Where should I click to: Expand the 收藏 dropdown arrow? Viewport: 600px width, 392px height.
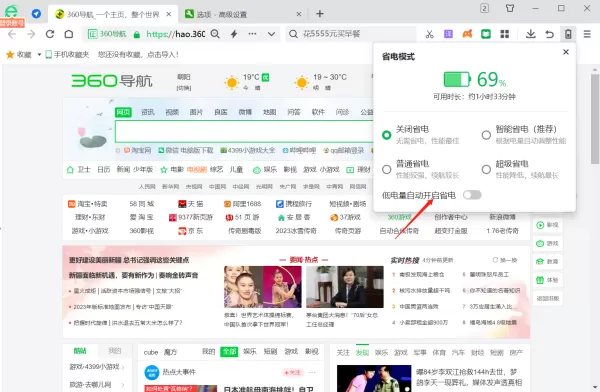39,55
